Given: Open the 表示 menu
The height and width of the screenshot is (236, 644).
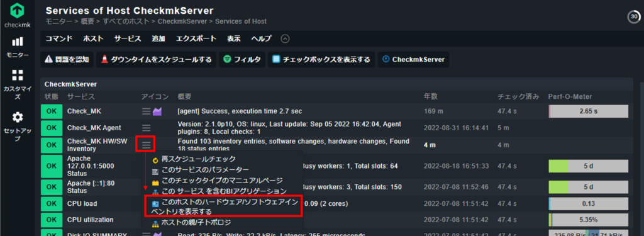Looking at the screenshot, I should click(x=234, y=38).
